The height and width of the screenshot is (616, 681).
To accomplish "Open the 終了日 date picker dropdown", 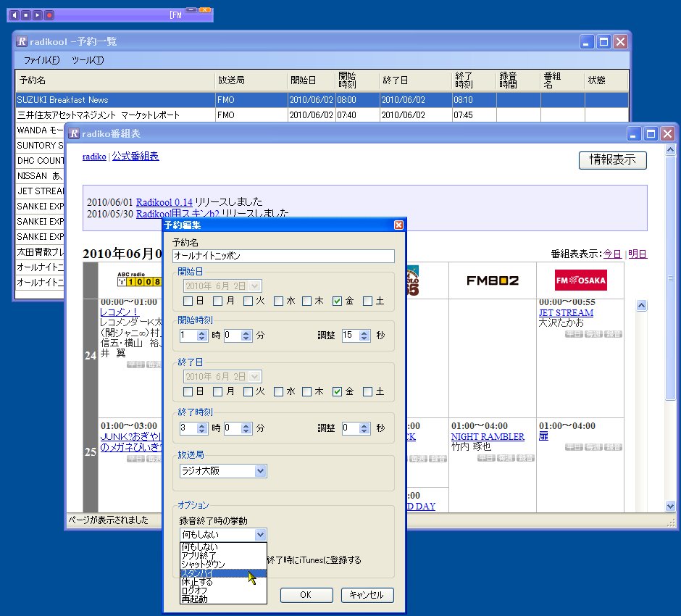I will click(x=255, y=377).
